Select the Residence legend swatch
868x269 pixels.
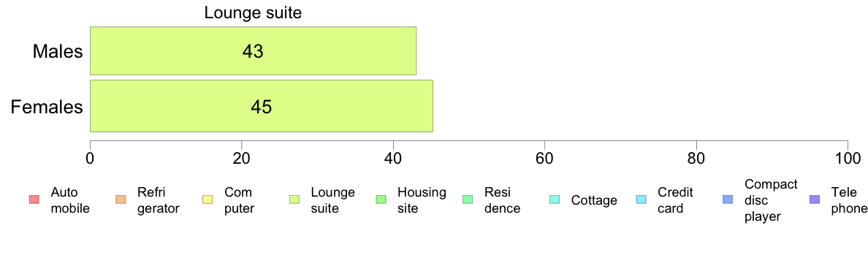click(467, 200)
